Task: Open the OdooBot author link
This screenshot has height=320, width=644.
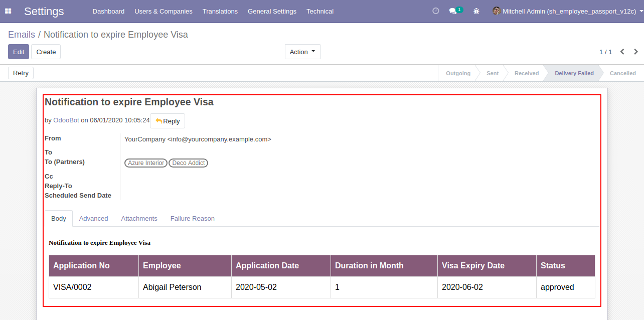Action: (x=66, y=120)
